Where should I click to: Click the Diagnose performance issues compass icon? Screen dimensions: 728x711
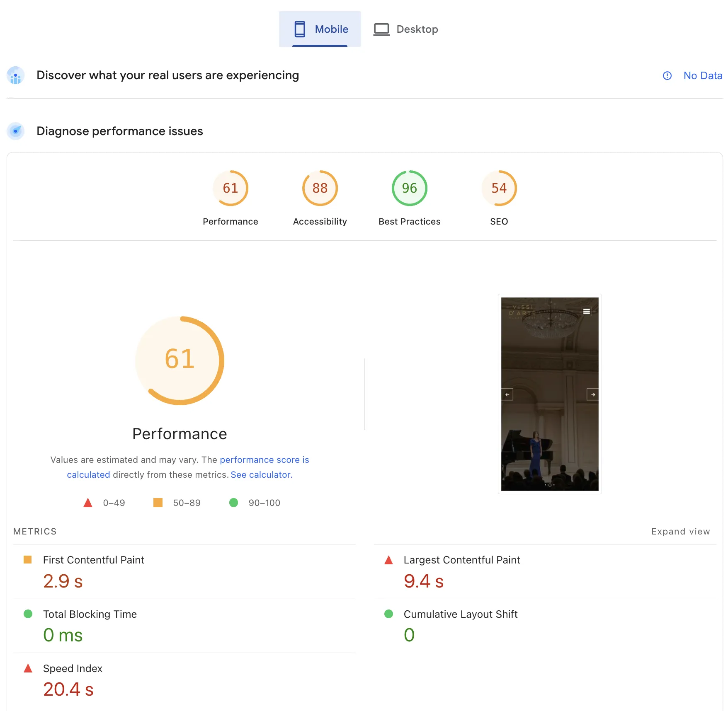point(15,131)
